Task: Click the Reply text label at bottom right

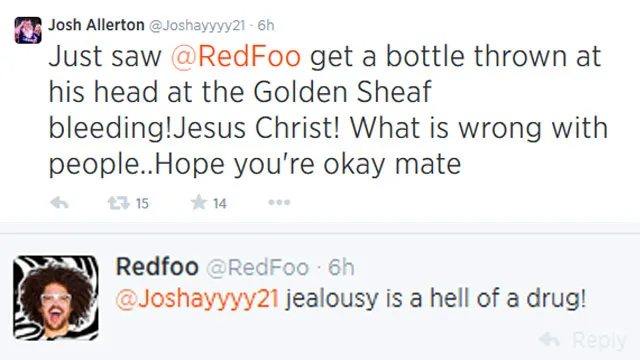Action: coord(599,341)
